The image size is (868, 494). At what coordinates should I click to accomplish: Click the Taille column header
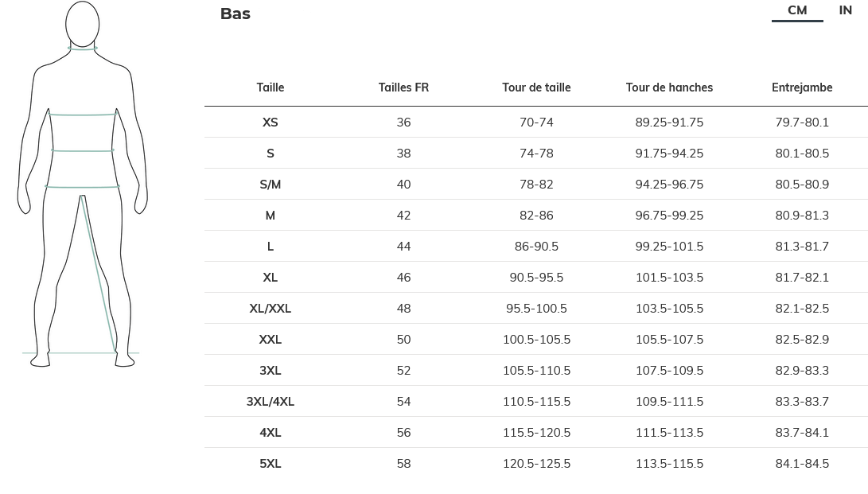271,88
